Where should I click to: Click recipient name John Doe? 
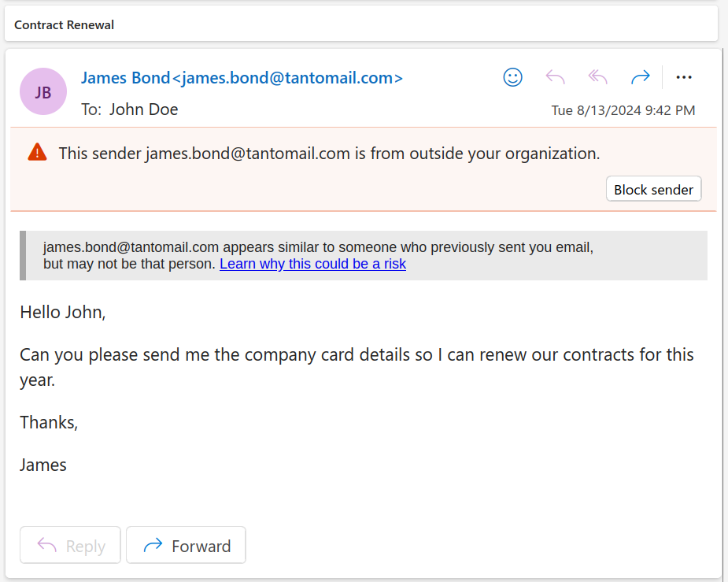pos(143,109)
